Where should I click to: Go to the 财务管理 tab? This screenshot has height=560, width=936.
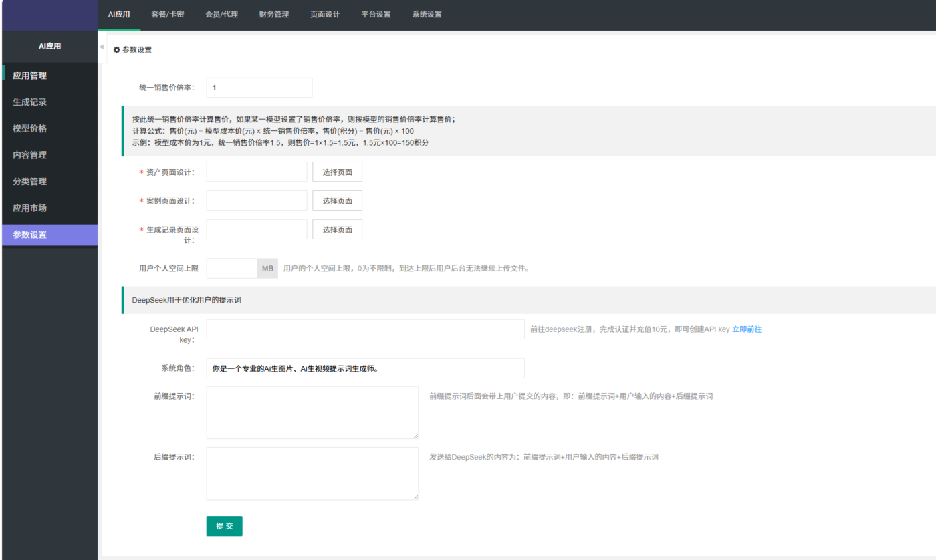pyautogui.click(x=274, y=15)
